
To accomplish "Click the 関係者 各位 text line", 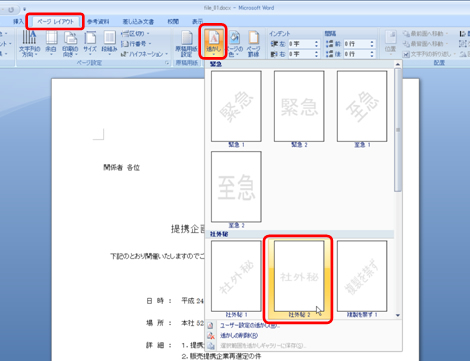I will [121, 167].
